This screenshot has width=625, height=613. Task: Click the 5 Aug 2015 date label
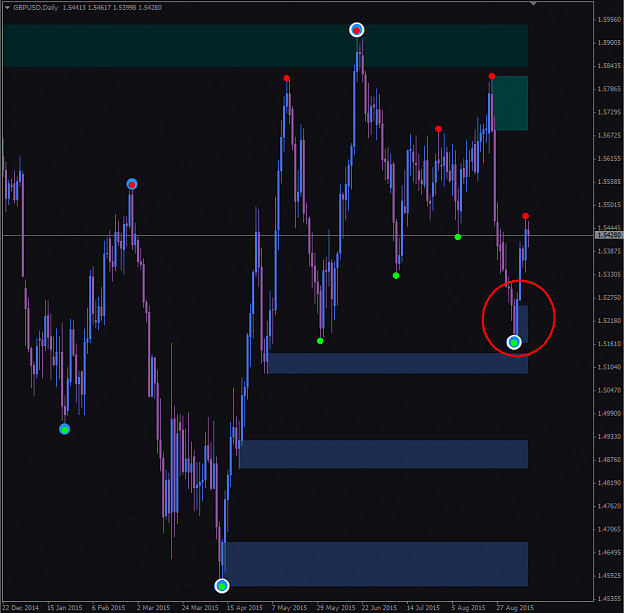(469, 608)
